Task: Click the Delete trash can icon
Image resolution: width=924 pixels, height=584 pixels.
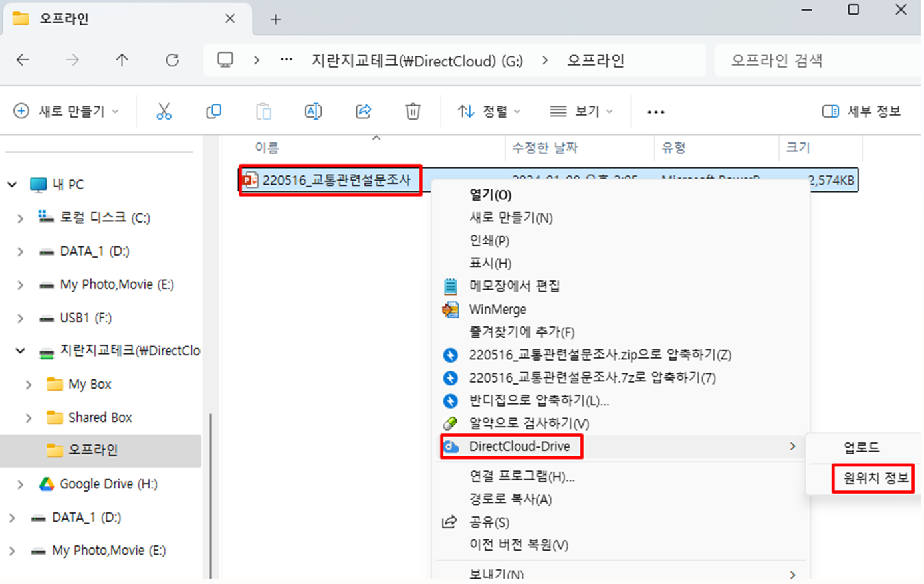Action: (x=413, y=112)
